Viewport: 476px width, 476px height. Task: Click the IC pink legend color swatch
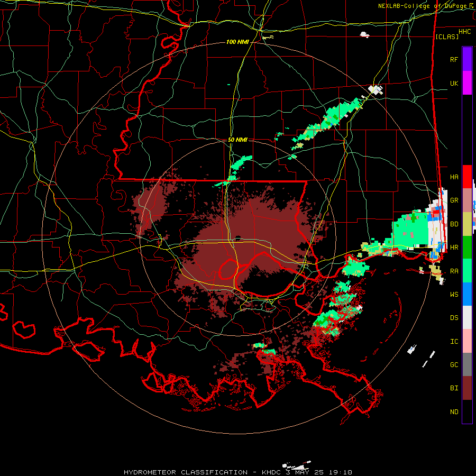(467, 341)
